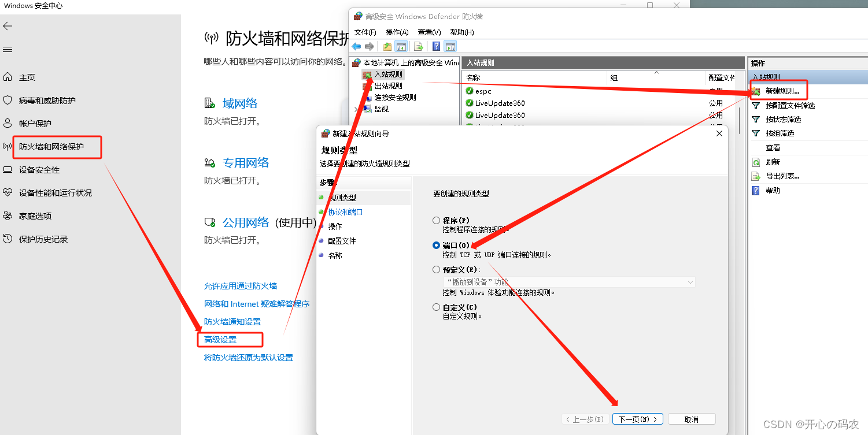Click the blue question-mark help toolbar icon
The height and width of the screenshot is (435, 868).
437,46
